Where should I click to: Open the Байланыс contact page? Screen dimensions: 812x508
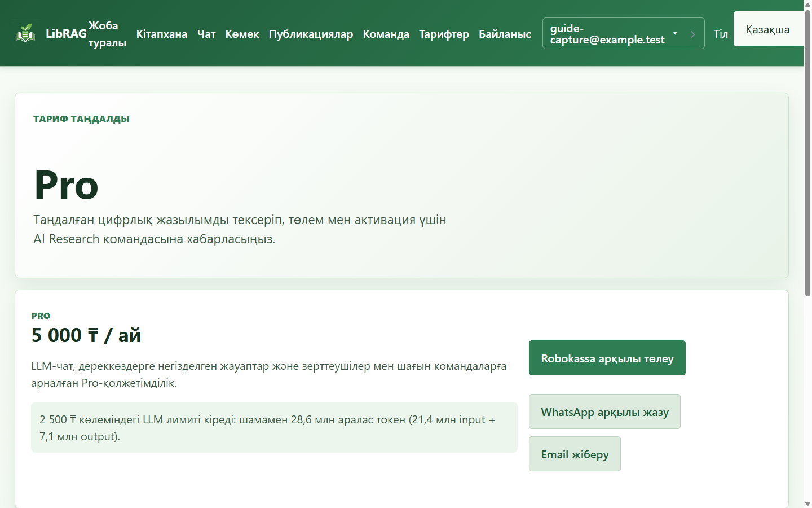click(x=505, y=34)
